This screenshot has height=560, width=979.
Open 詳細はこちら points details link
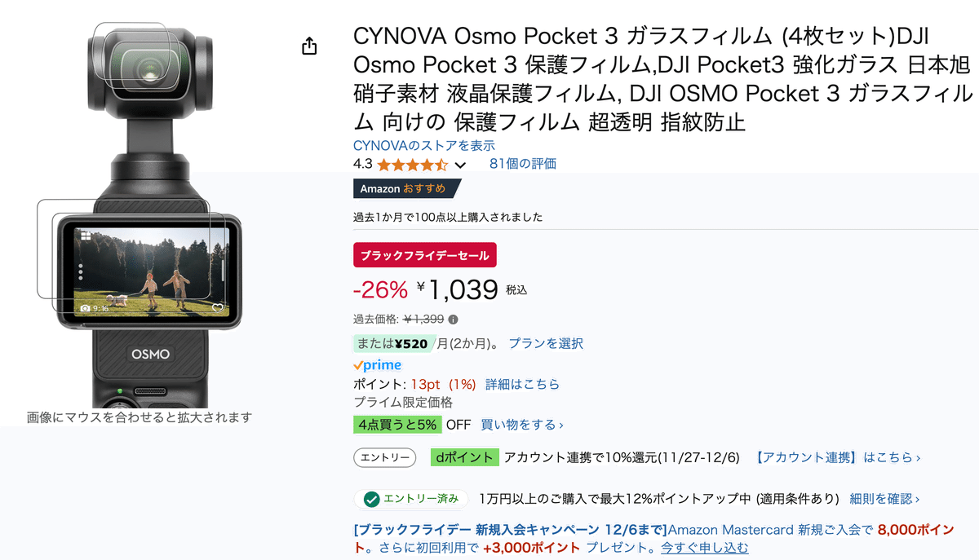[523, 384]
